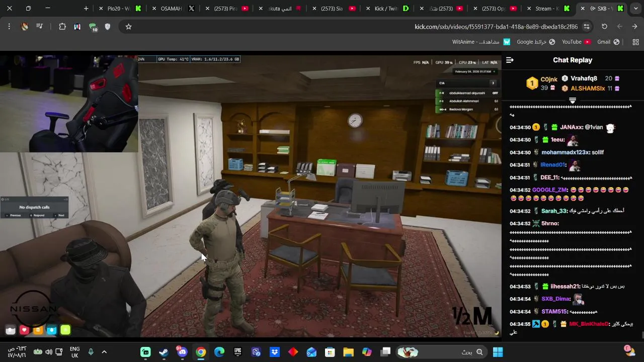Click the microphone tray icon
Image resolution: width=644 pixels, height=362 pixels.
(91, 352)
